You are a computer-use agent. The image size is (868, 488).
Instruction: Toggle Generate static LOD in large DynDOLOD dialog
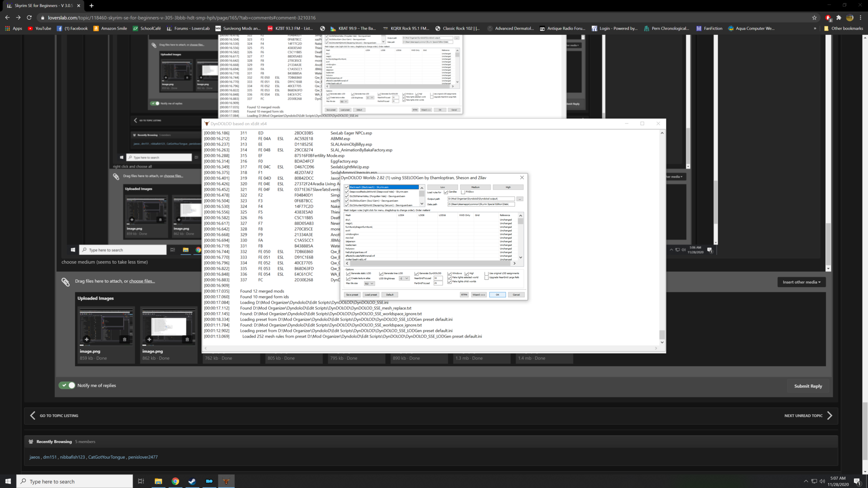click(x=348, y=274)
